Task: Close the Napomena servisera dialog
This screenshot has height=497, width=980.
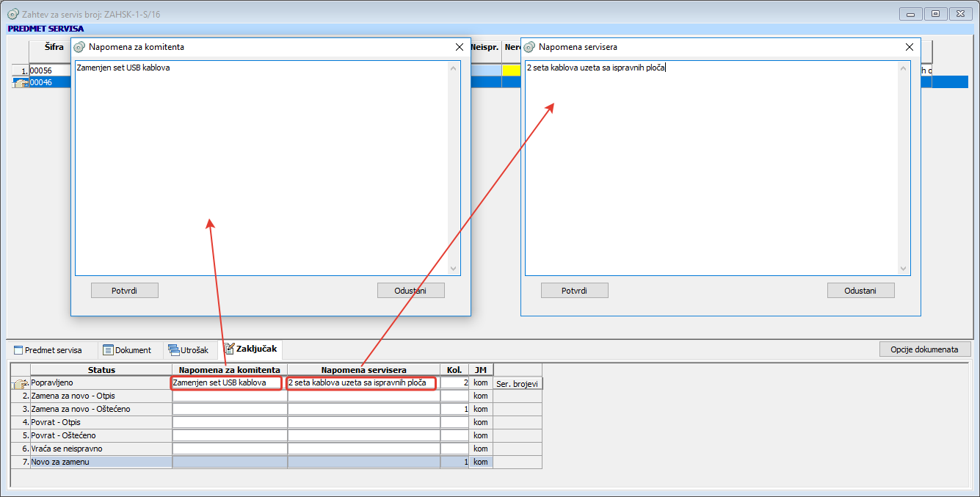Action: pyautogui.click(x=910, y=47)
